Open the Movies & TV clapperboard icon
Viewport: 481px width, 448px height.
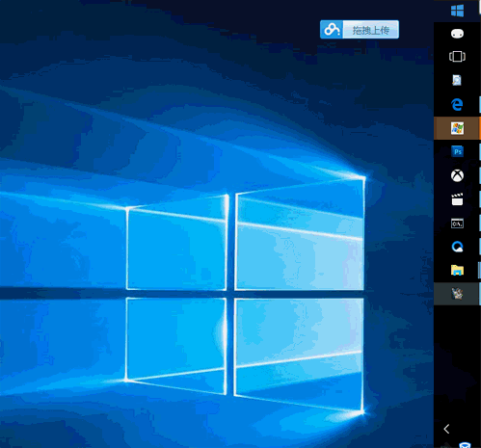[x=457, y=199]
